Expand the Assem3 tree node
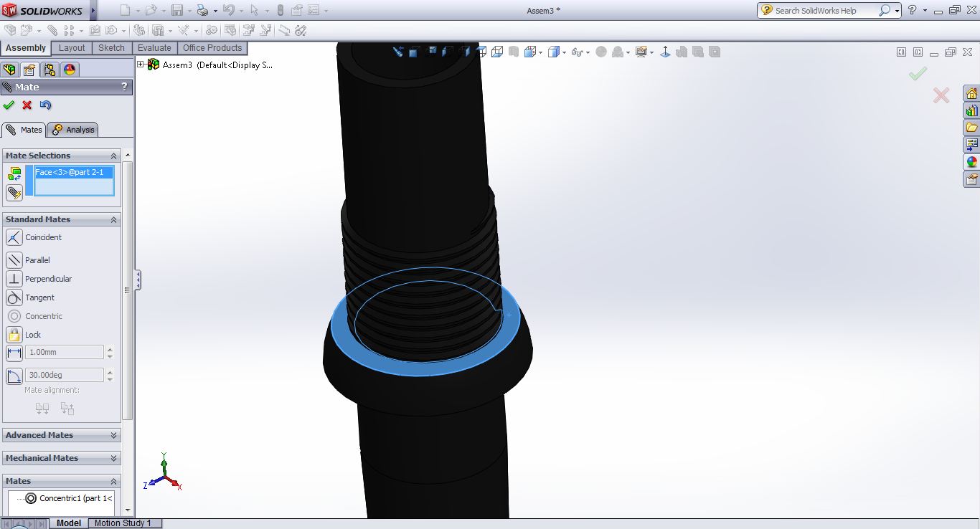Image resolution: width=980 pixels, height=529 pixels. click(x=141, y=65)
